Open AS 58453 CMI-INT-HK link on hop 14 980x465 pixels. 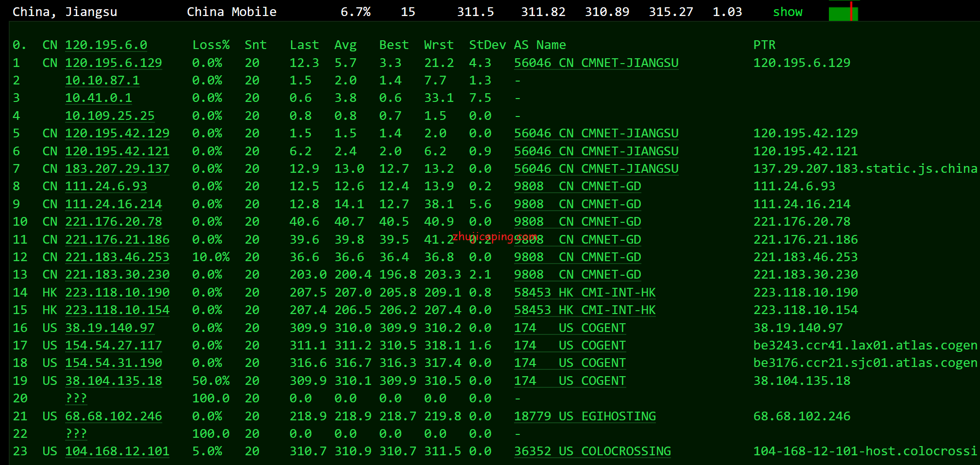tap(585, 293)
